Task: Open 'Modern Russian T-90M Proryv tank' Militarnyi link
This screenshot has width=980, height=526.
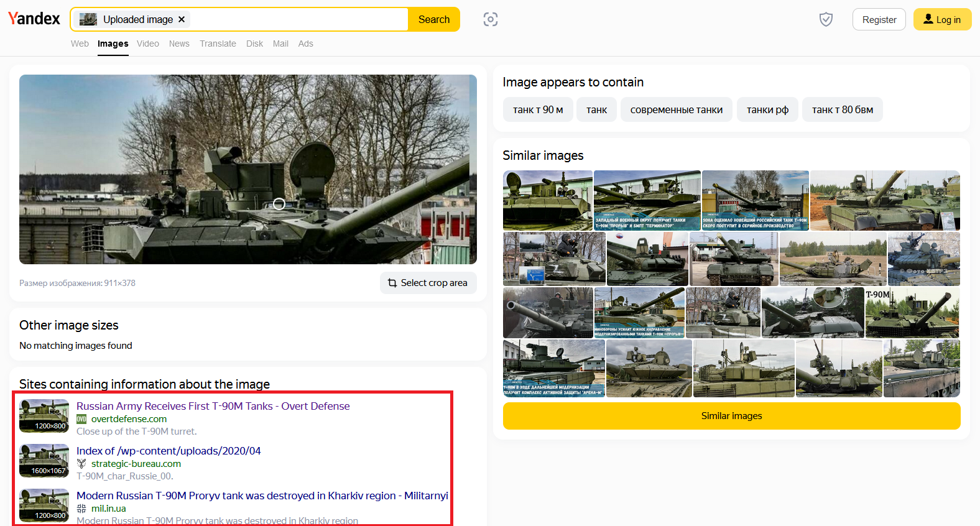Action: point(262,496)
